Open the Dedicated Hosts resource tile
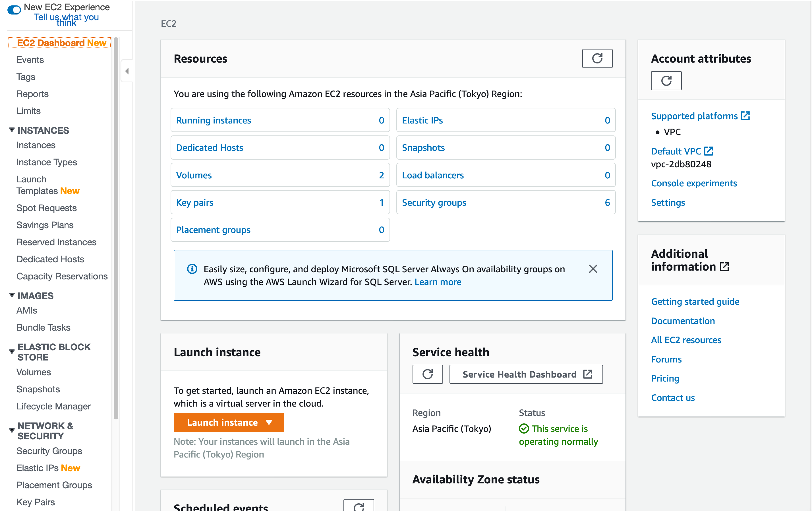 [280, 147]
